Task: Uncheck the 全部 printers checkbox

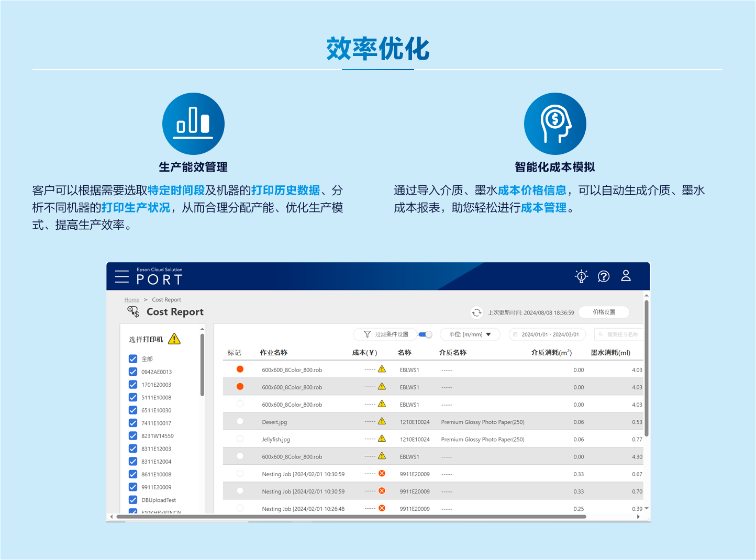Action: 133,359
